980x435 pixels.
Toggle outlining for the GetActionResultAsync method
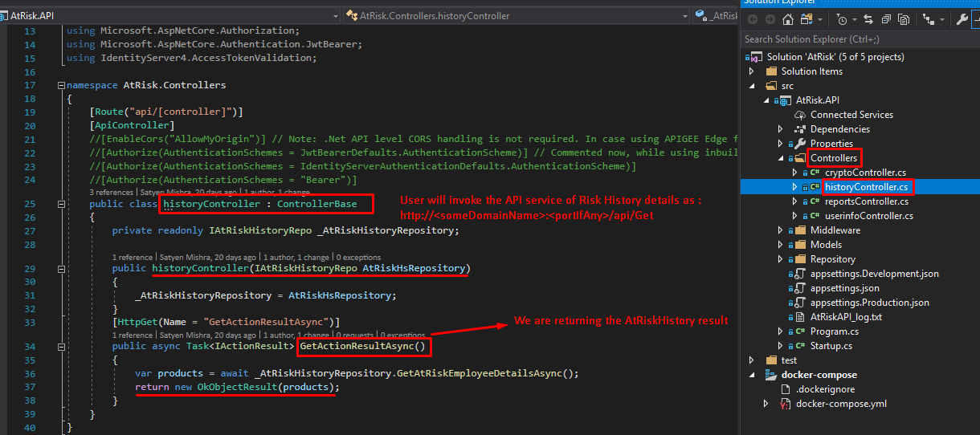tap(61, 348)
